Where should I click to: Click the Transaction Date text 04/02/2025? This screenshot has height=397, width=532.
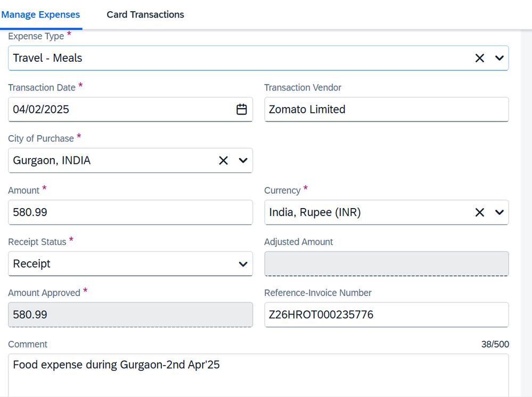click(41, 109)
